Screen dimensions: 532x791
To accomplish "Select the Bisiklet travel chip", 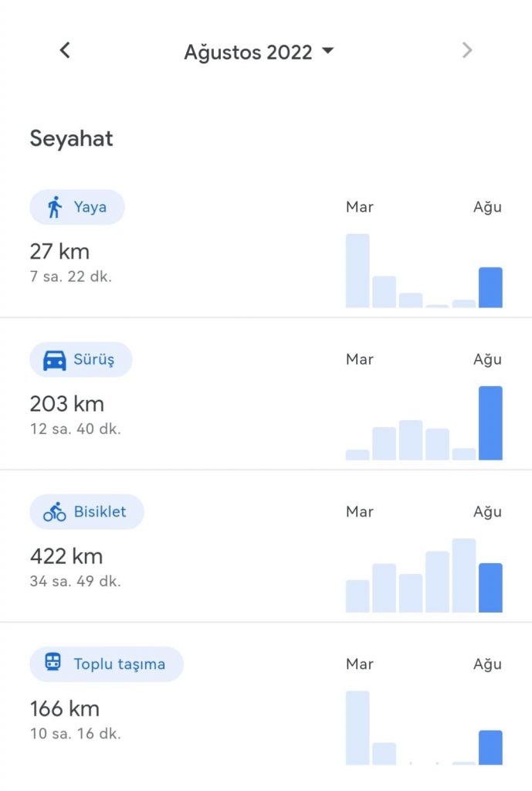I will click(86, 511).
